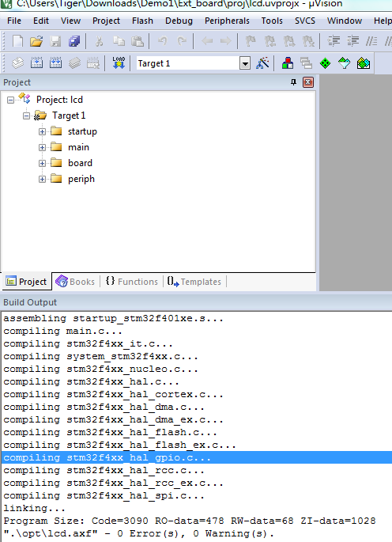The width and height of the screenshot is (392, 542).
Task: Collapse the Project: lcd tree node
Action: tap(11, 100)
